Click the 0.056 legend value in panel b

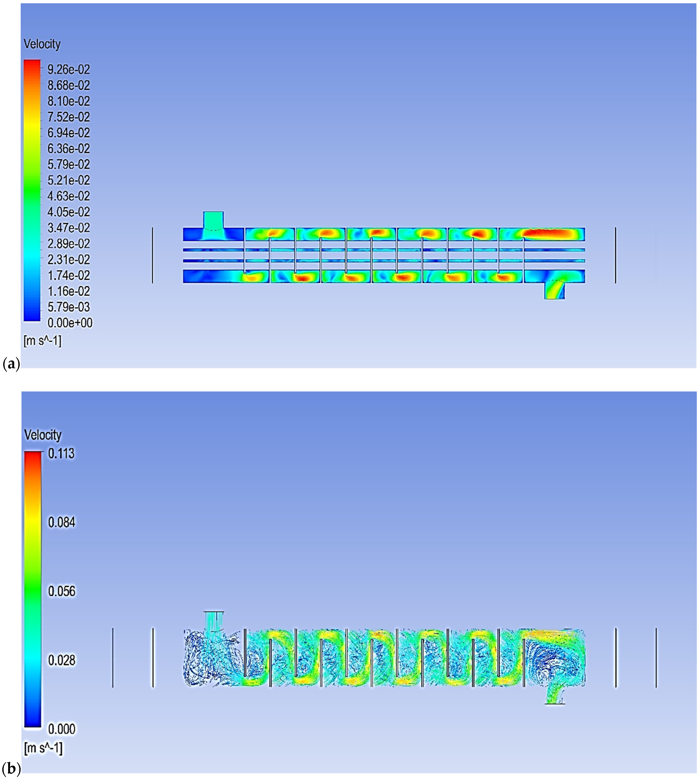pyautogui.click(x=62, y=591)
